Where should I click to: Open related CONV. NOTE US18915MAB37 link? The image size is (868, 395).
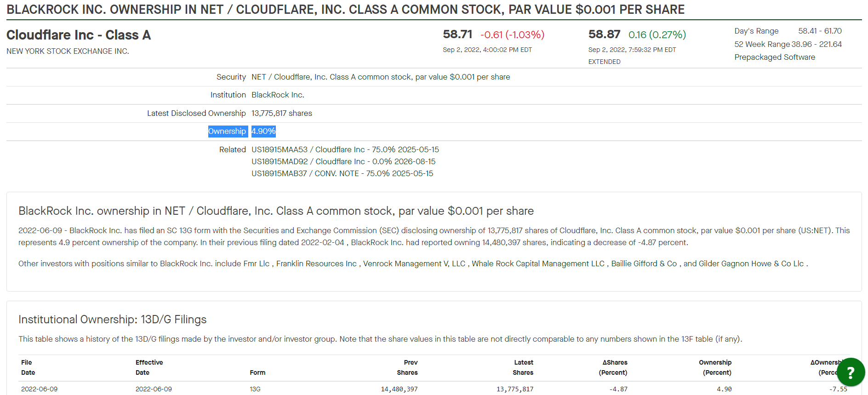pos(342,173)
